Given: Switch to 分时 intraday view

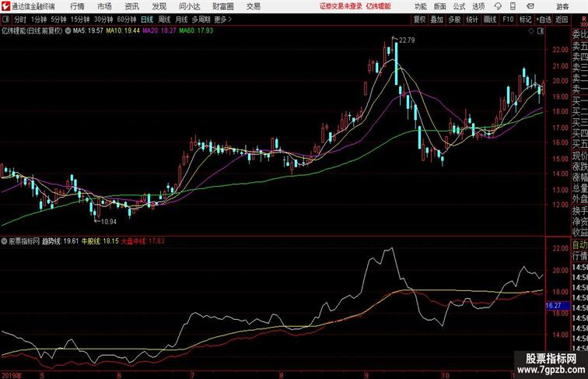Looking at the screenshot, I should tap(20, 19).
